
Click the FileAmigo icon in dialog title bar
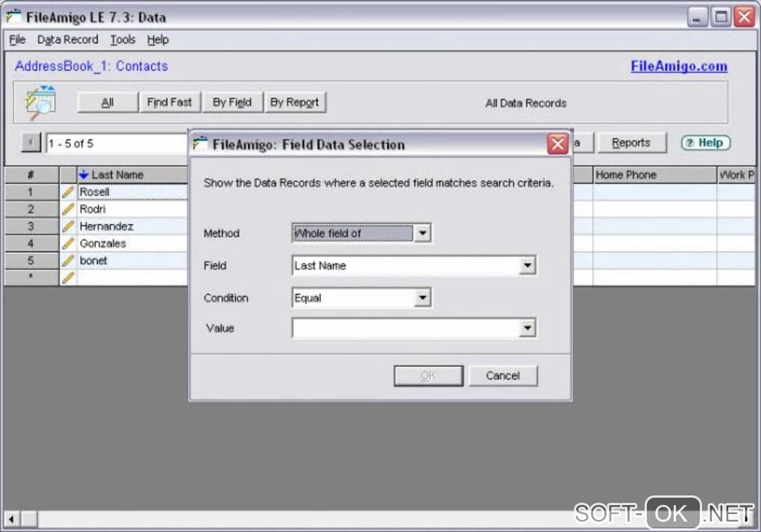200,144
